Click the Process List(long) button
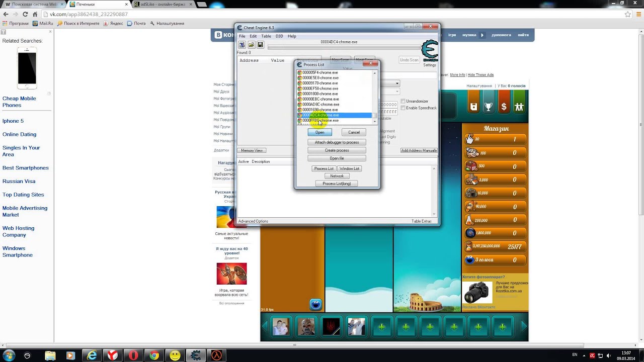The width and height of the screenshot is (644, 362). tap(337, 184)
